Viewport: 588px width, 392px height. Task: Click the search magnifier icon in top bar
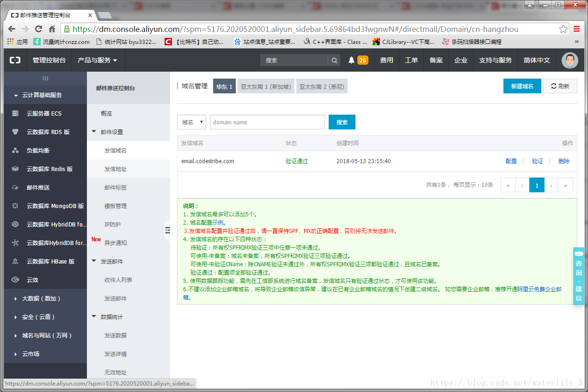pos(334,61)
